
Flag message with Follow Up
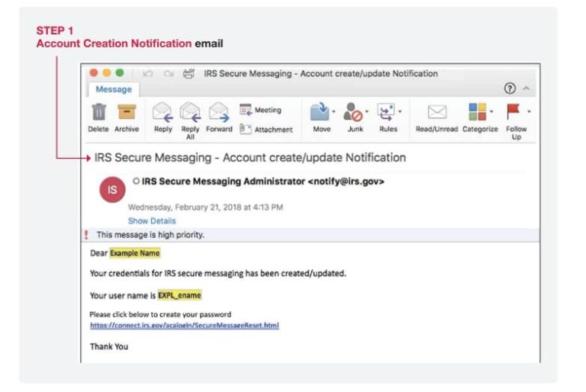coord(516,121)
